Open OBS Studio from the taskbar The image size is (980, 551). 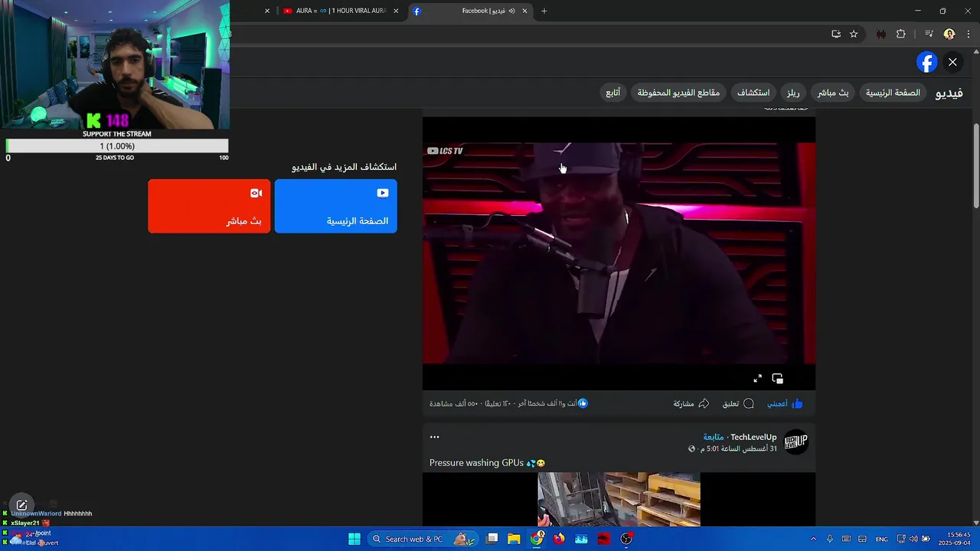pos(626,539)
